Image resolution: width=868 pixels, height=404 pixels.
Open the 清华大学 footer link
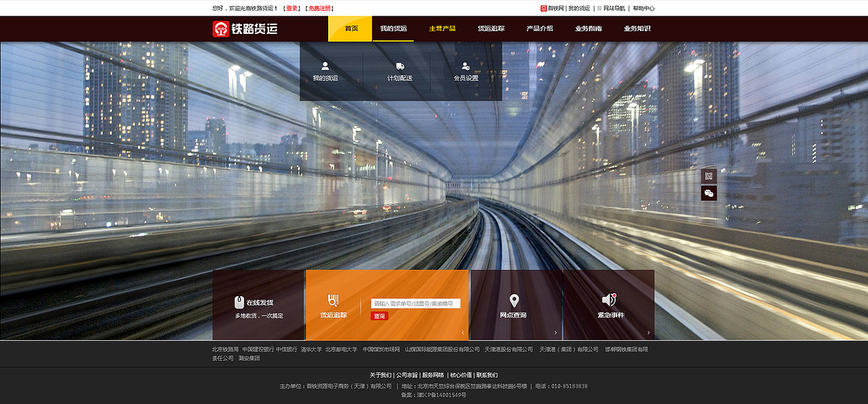point(311,350)
